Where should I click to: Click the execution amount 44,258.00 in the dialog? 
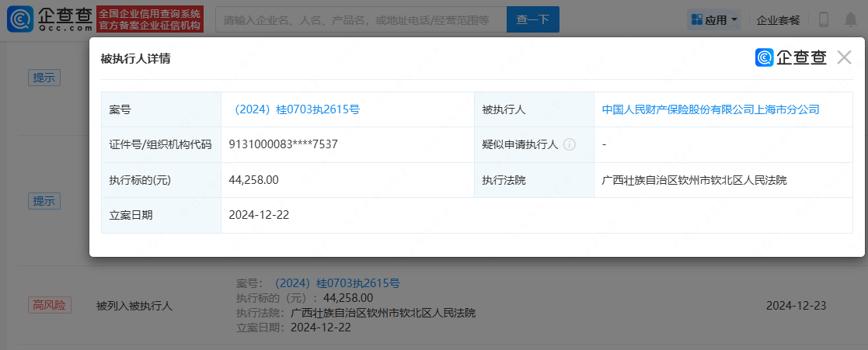[x=253, y=179]
